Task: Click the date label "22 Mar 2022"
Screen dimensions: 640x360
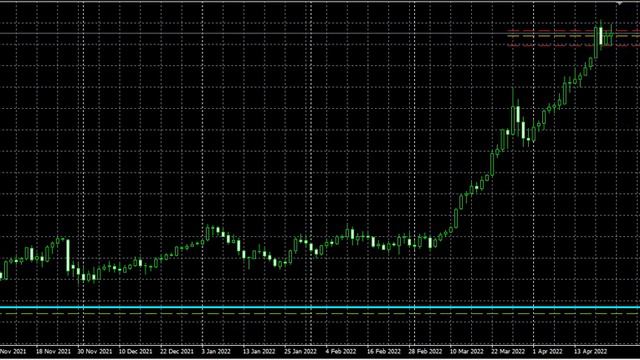Action: 508,351
